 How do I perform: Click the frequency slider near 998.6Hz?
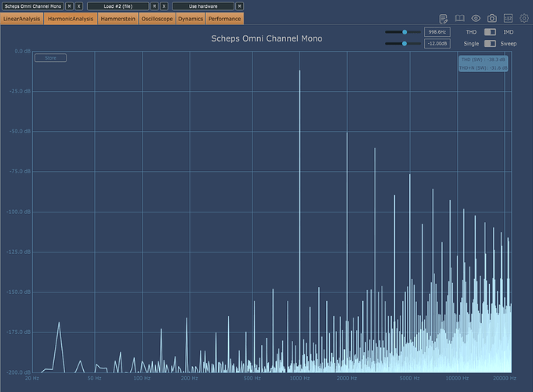[x=403, y=32]
